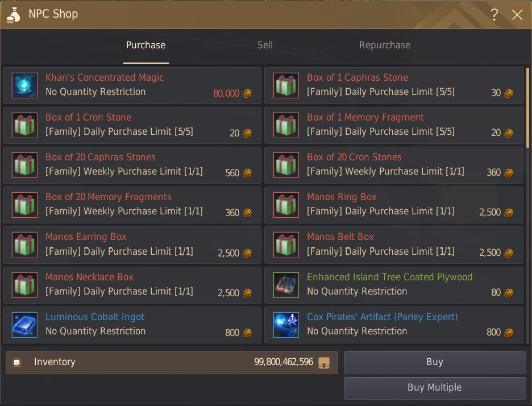This screenshot has height=406, width=532.
Task: Select Box of 20 Cron Stones listing
Action: (393, 165)
